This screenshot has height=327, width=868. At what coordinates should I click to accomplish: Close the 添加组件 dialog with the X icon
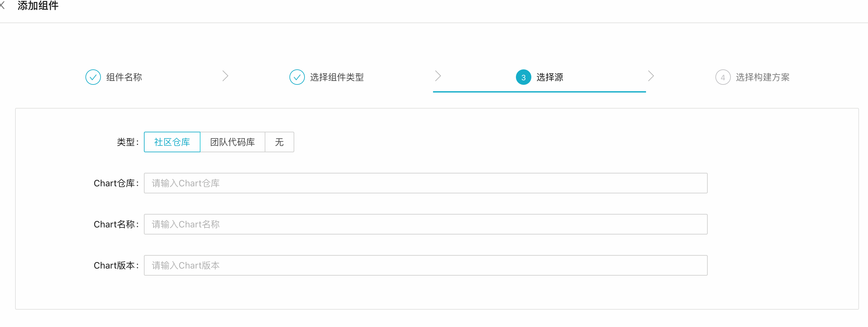(x=2, y=5)
